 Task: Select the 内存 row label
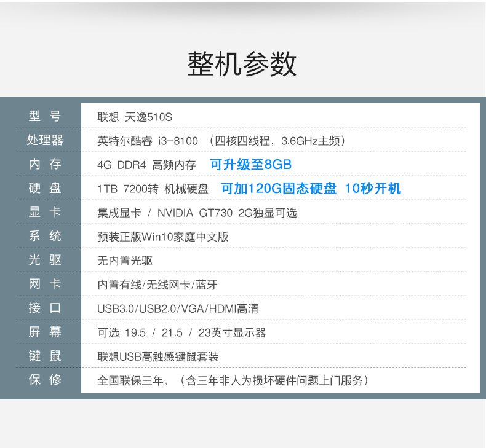coord(45,164)
